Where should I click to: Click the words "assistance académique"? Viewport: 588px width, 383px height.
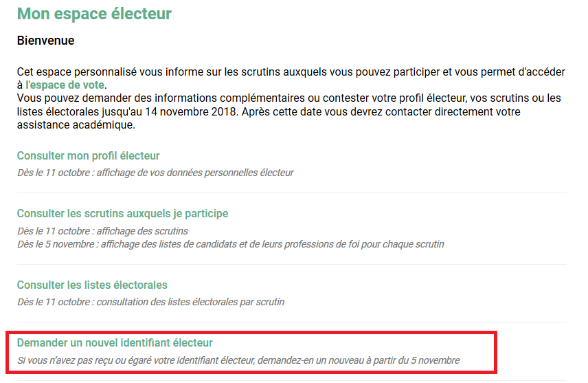[x=76, y=125]
